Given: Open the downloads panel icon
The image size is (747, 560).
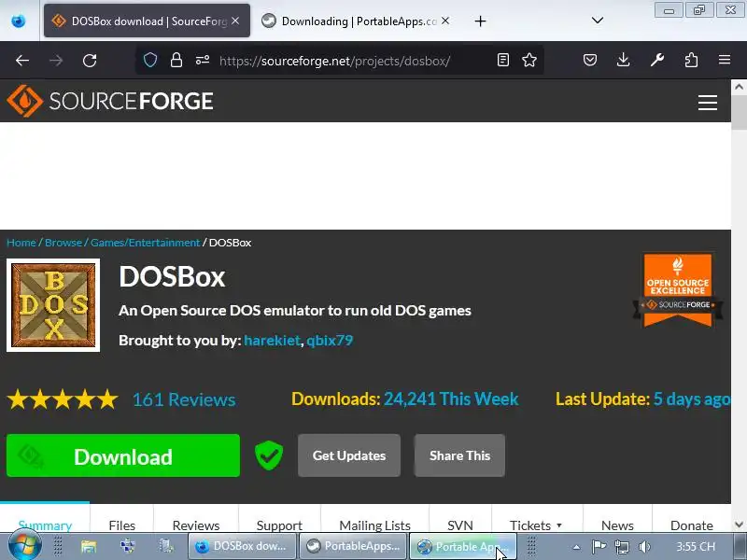Looking at the screenshot, I should [623, 60].
